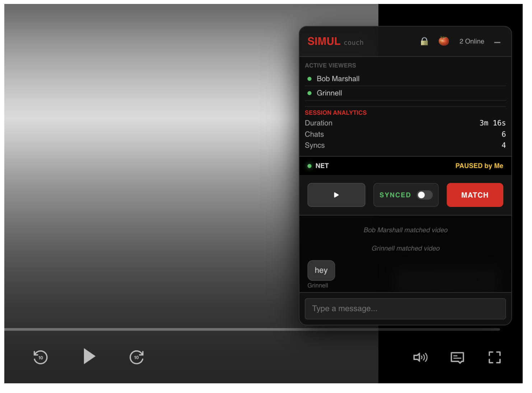Click the red MATCH button

[x=475, y=195]
